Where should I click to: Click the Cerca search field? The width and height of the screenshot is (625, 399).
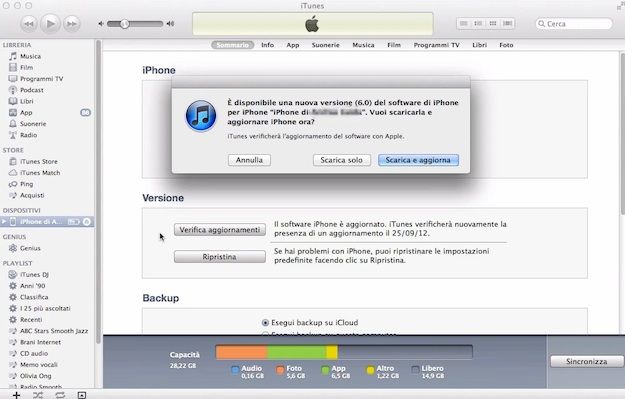(x=574, y=24)
